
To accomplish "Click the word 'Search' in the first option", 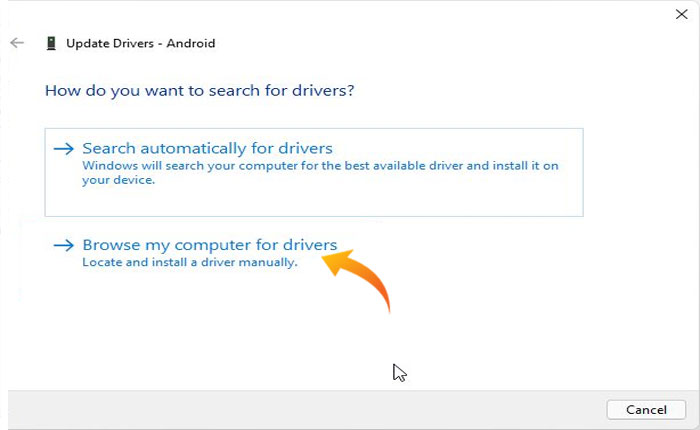I will [x=108, y=148].
